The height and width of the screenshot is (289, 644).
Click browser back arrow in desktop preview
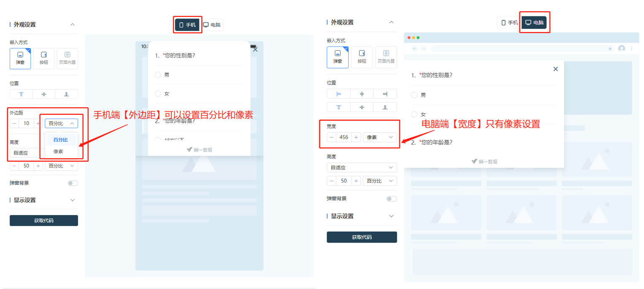coord(414,49)
